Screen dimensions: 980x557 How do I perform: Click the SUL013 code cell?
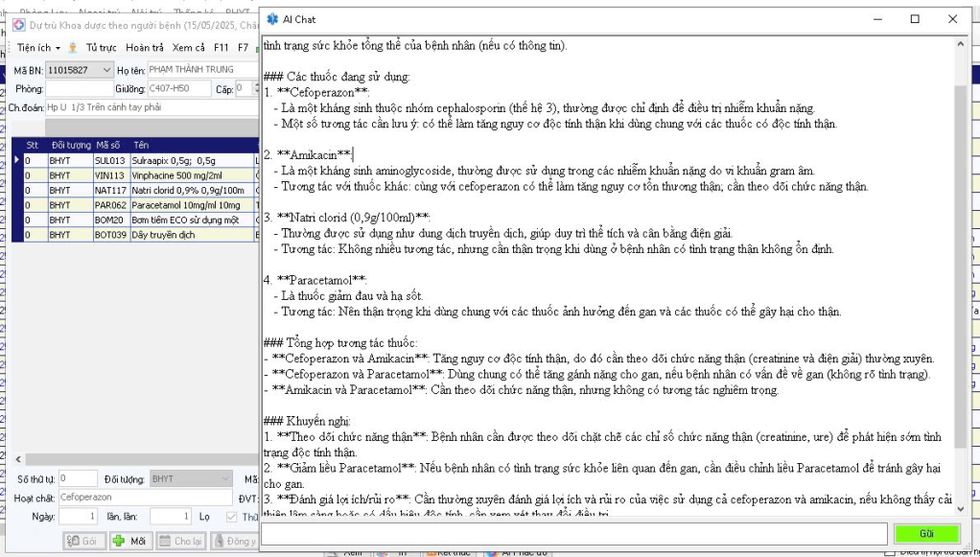110,161
